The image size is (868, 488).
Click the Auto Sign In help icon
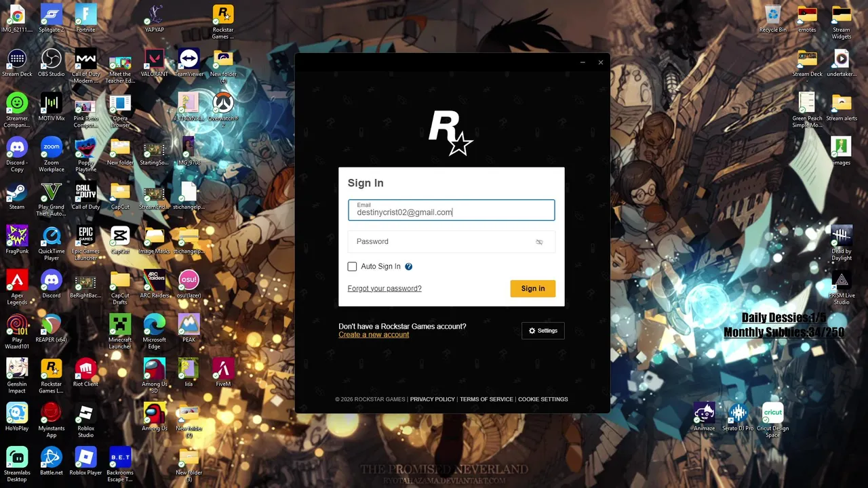click(408, 266)
